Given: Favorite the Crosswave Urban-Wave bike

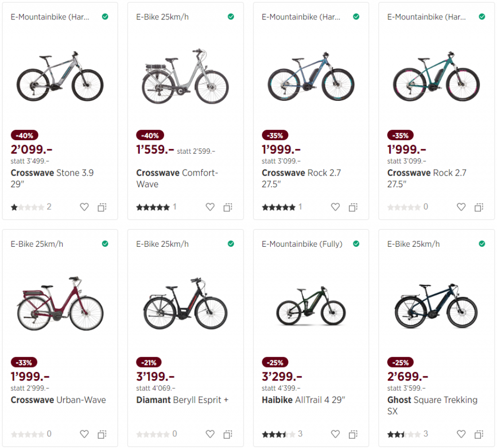Looking at the screenshot, I should click(x=84, y=434).
